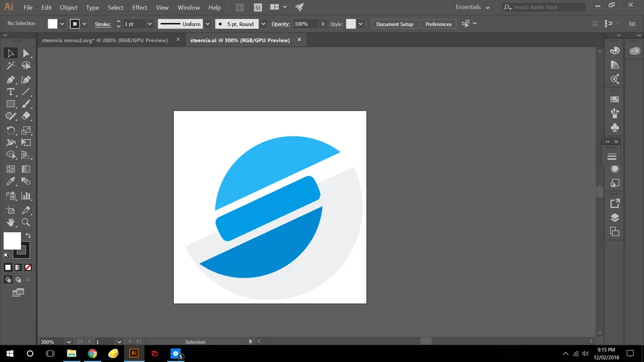Open the Object menu
The image size is (644, 362).
coord(68,8)
